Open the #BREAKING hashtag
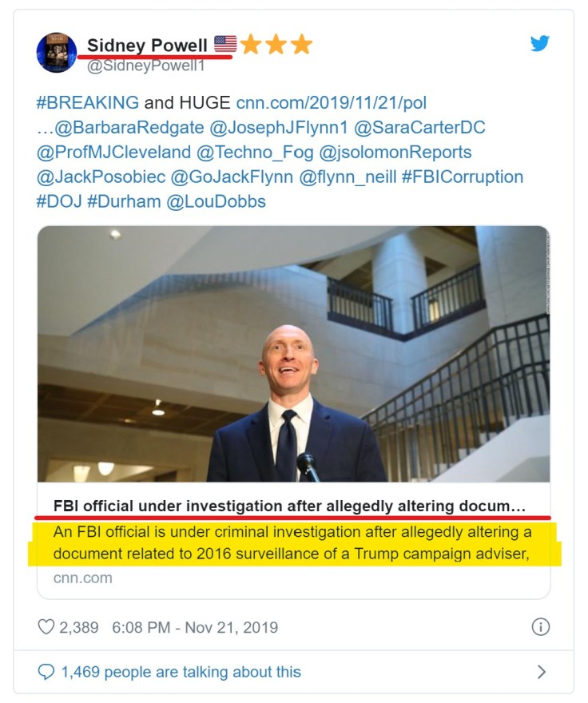This screenshot has height=703, width=588. coord(88,103)
